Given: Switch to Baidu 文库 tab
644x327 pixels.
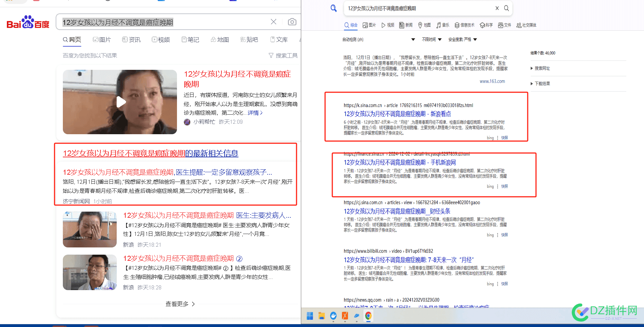Looking at the screenshot, I should point(279,39).
